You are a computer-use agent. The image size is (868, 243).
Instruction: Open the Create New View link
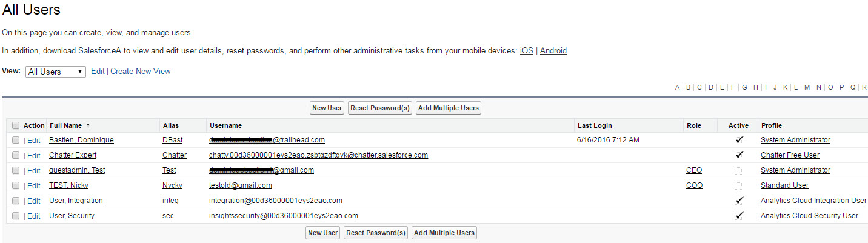click(140, 72)
